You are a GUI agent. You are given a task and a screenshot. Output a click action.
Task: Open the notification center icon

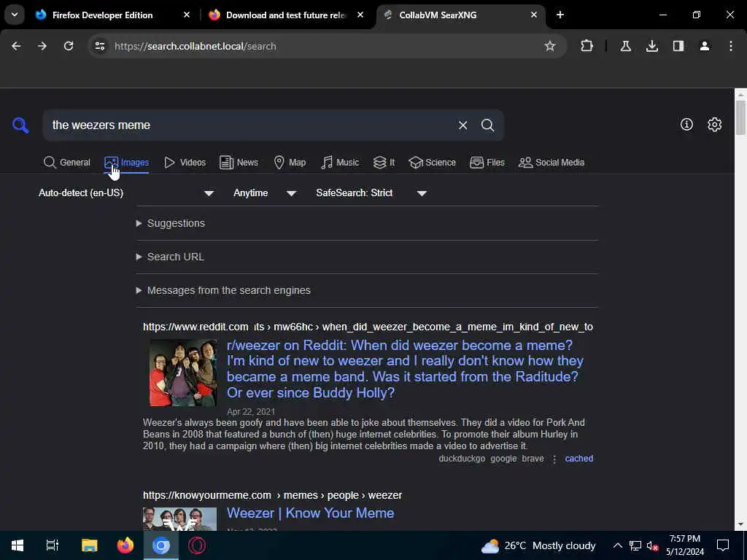(723, 545)
